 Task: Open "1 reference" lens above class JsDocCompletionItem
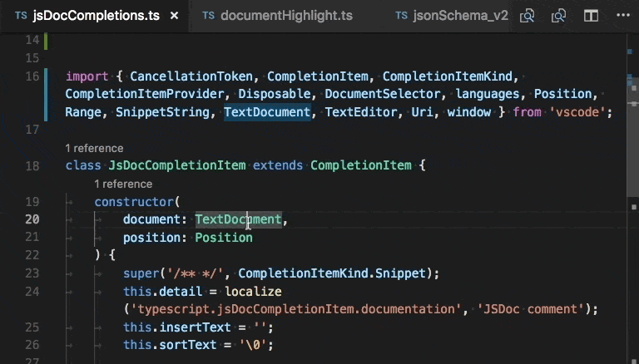94,148
